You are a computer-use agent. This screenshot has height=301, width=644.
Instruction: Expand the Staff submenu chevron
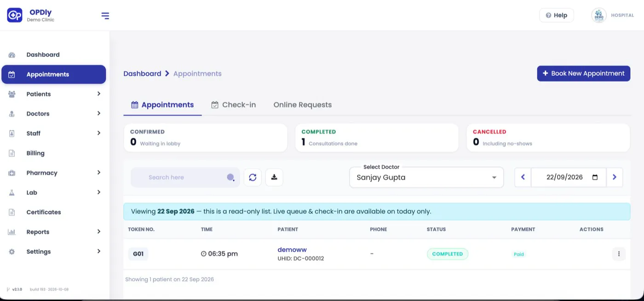point(99,133)
